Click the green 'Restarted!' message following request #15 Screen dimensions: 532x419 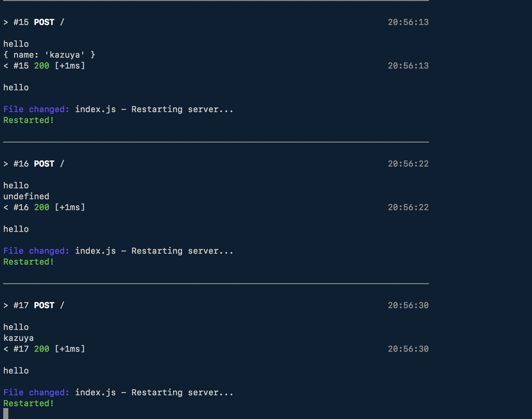tap(29, 120)
